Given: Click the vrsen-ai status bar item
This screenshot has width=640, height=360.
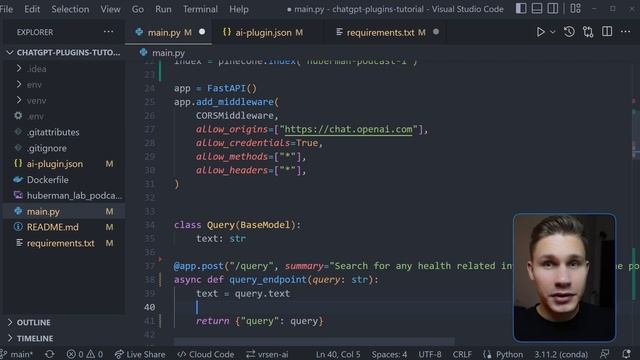Looking at the screenshot, I should point(267,354).
